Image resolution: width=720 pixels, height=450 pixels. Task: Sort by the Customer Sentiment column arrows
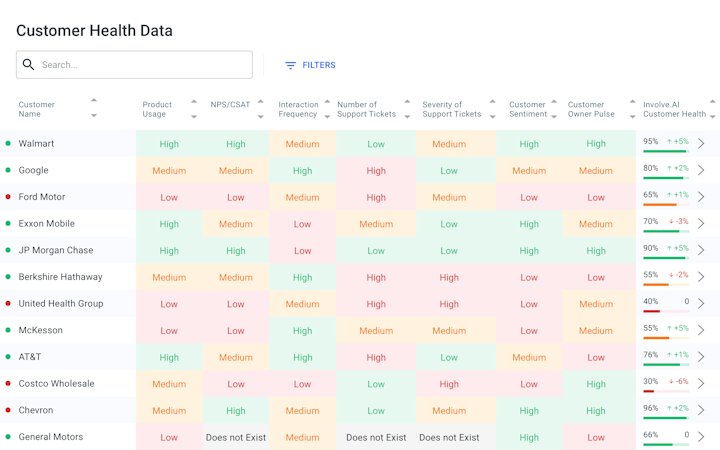554,109
